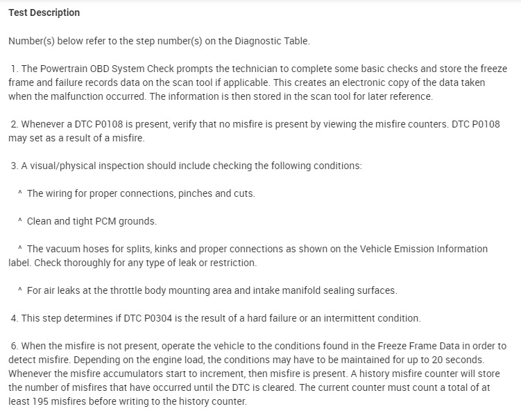521x420 pixels.
Task: Click the words "Vehicle Emission Information"
Action: pos(422,249)
